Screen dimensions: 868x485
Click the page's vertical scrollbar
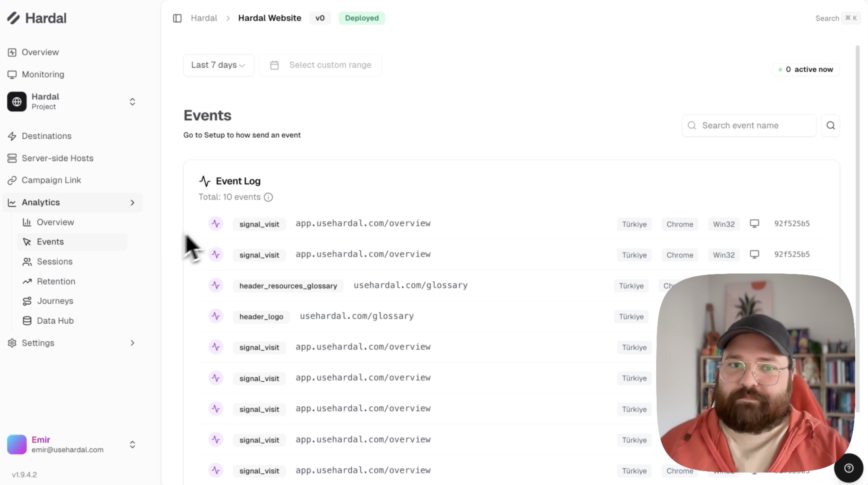pyautogui.click(x=858, y=229)
